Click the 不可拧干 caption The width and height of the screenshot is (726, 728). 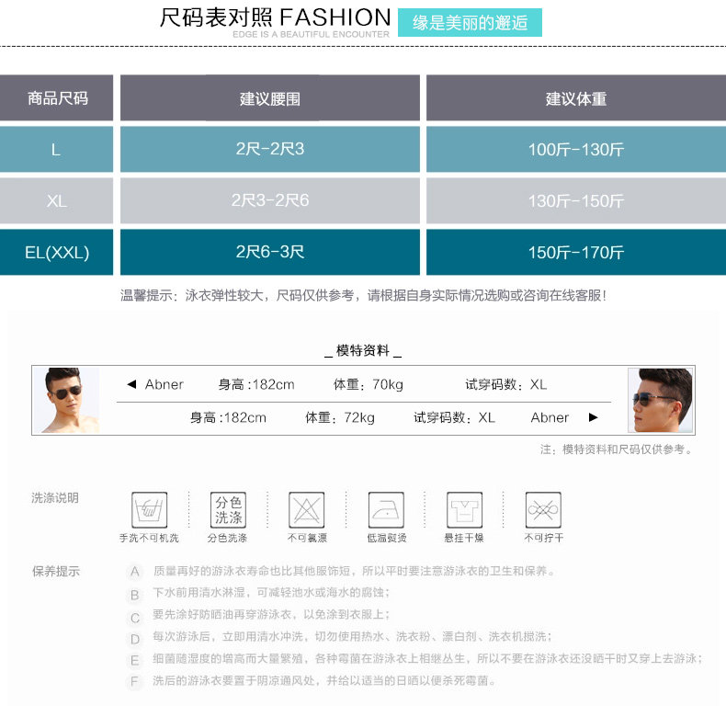coord(543,538)
